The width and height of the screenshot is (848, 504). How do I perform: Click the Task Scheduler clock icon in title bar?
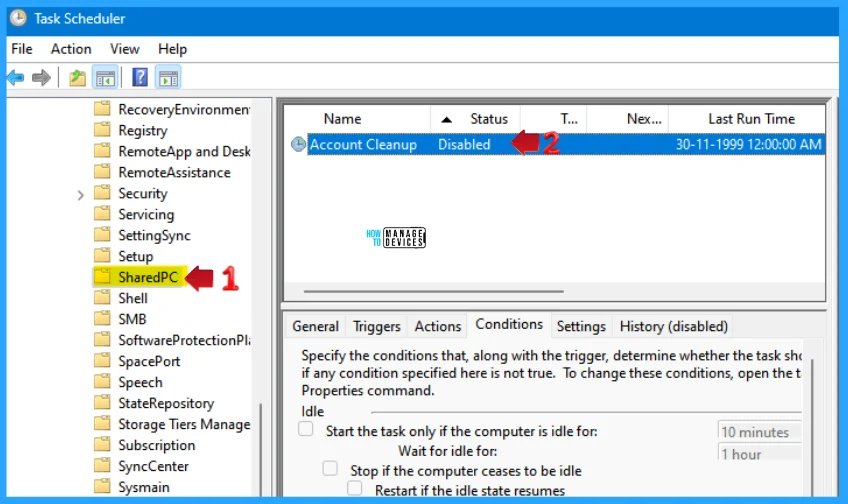18,18
